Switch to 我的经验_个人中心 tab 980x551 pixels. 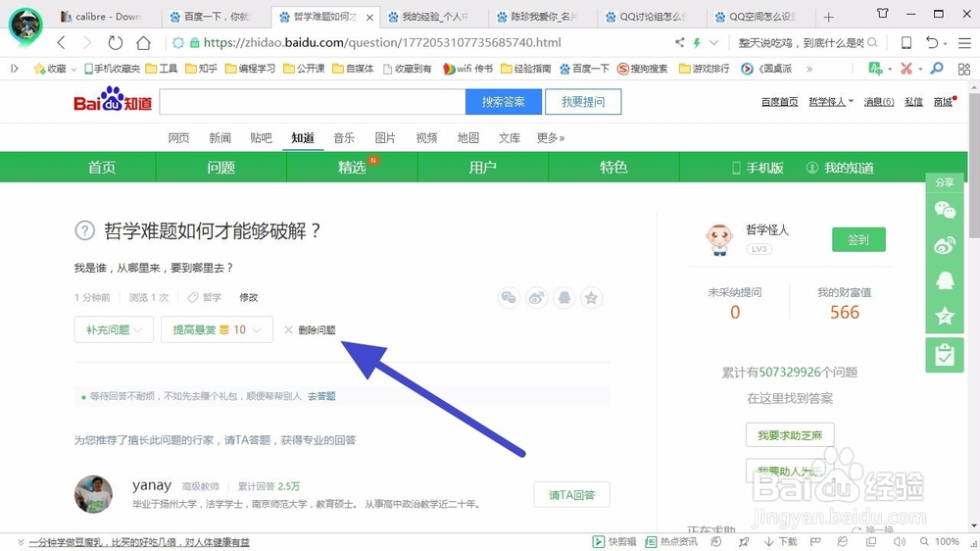pos(435,17)
